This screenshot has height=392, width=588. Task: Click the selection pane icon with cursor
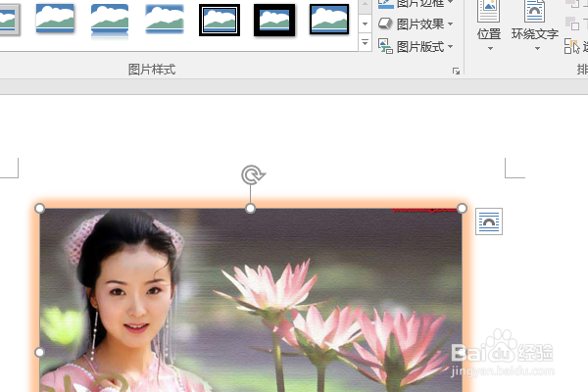click(572, 46)
